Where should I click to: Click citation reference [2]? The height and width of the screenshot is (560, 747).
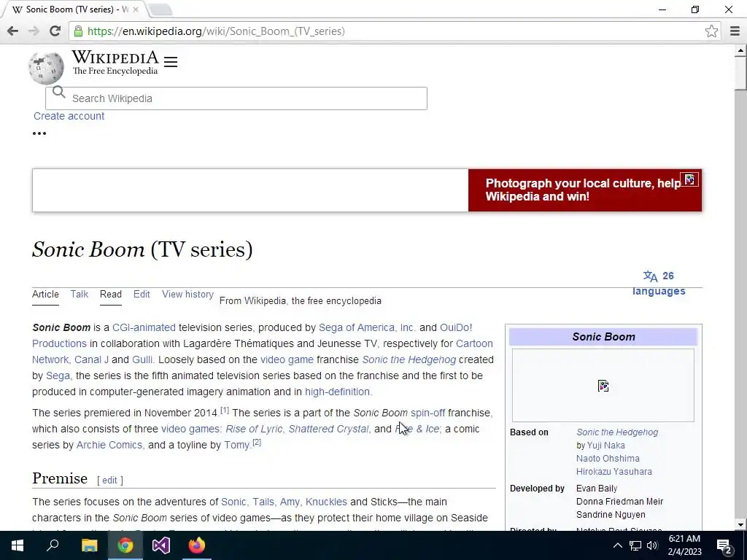pyautogui.click(x=256, y=443)
